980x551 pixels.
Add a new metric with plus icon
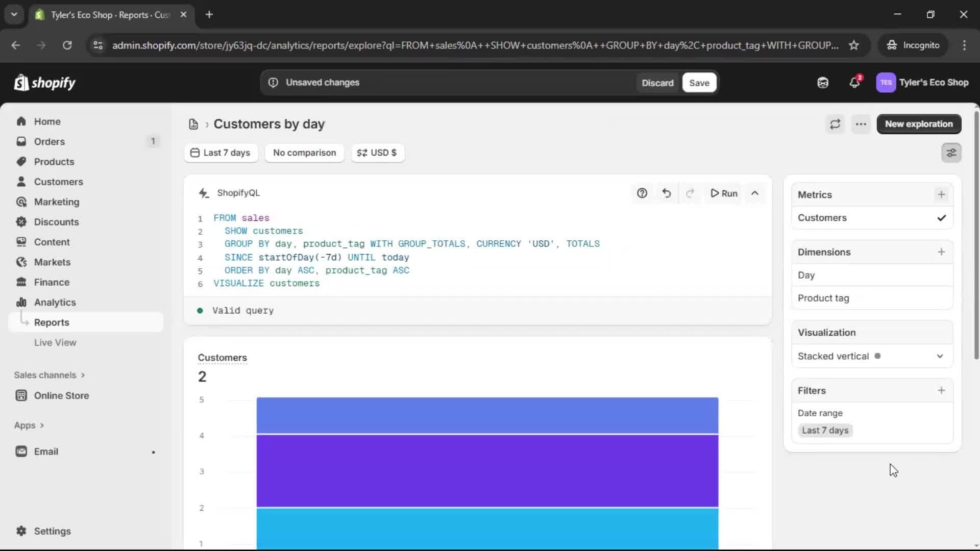(941, 194)
